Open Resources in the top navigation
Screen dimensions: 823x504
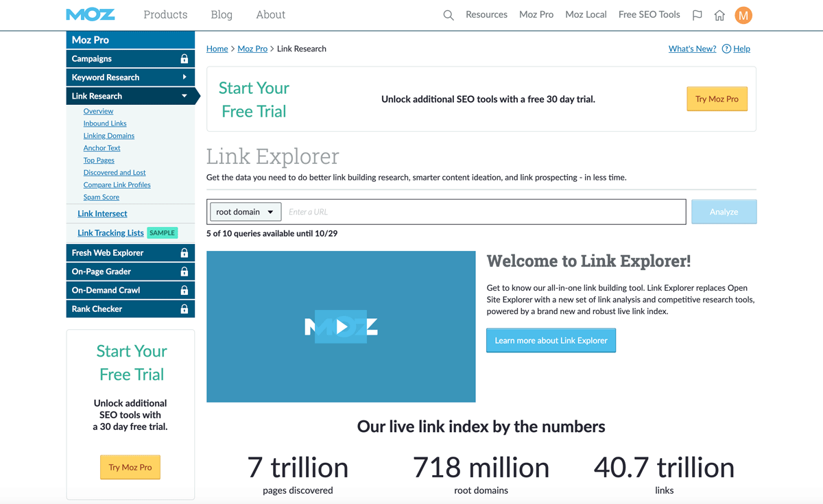(x=486, y=14)
